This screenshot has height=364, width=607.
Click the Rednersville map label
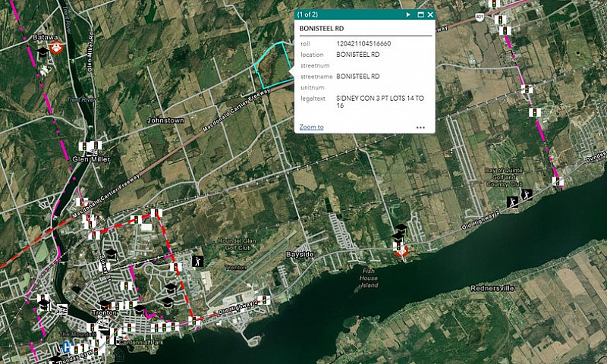click(x=492, y=288)
